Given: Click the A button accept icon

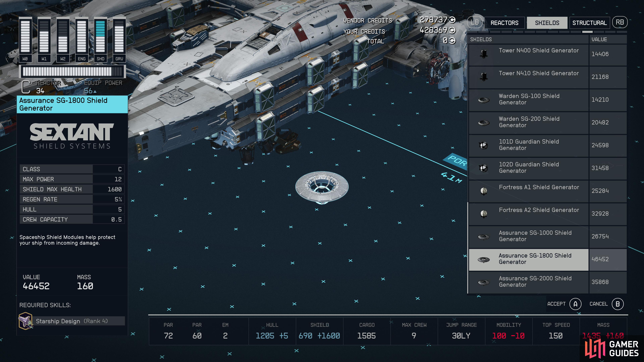Looking at the screenshot, I should pyautogui.click(x=575, y=304).
